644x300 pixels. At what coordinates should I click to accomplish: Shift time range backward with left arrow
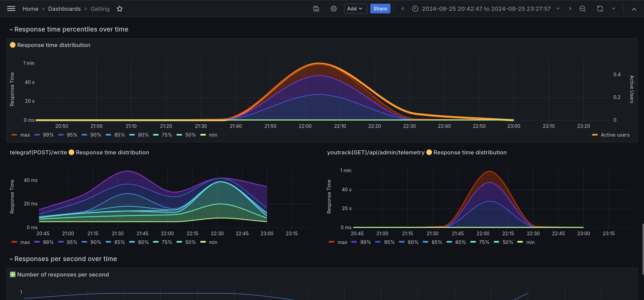(403, 9)
